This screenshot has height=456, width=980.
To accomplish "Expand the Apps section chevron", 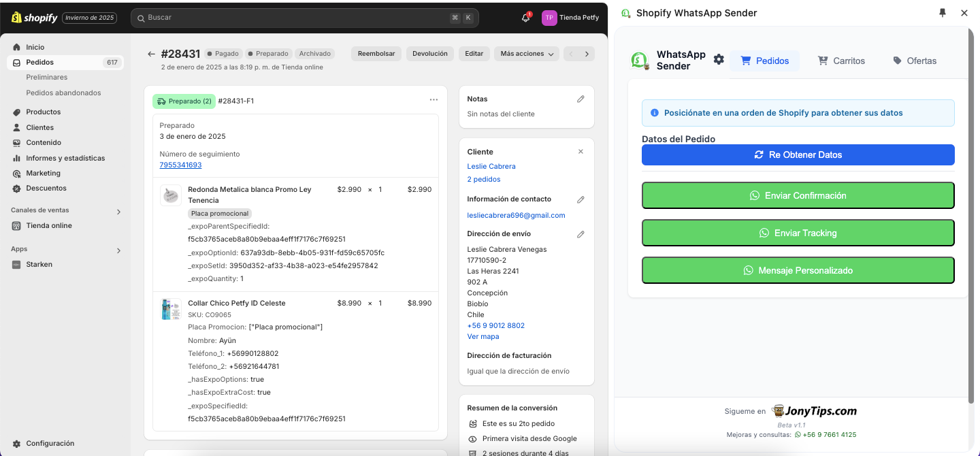I will 118,250.
